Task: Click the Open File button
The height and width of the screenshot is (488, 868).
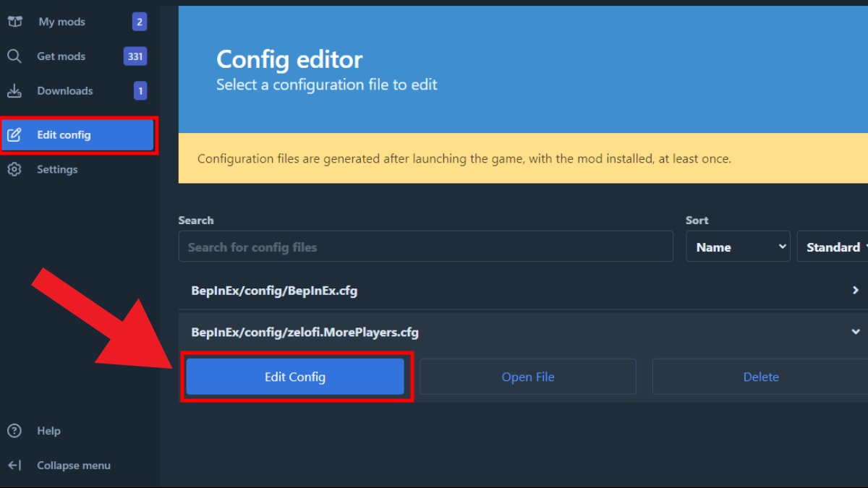Action: coord(528,377)
